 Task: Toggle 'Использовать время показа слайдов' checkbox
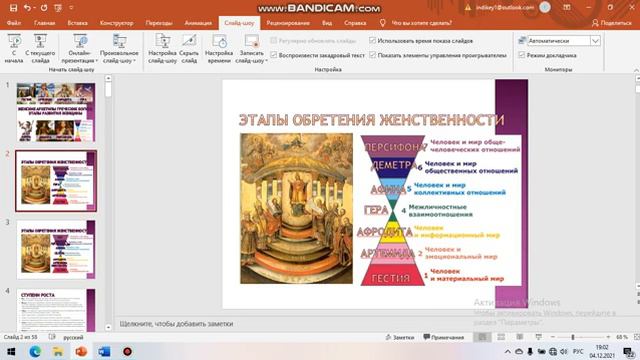coord(372,40)
